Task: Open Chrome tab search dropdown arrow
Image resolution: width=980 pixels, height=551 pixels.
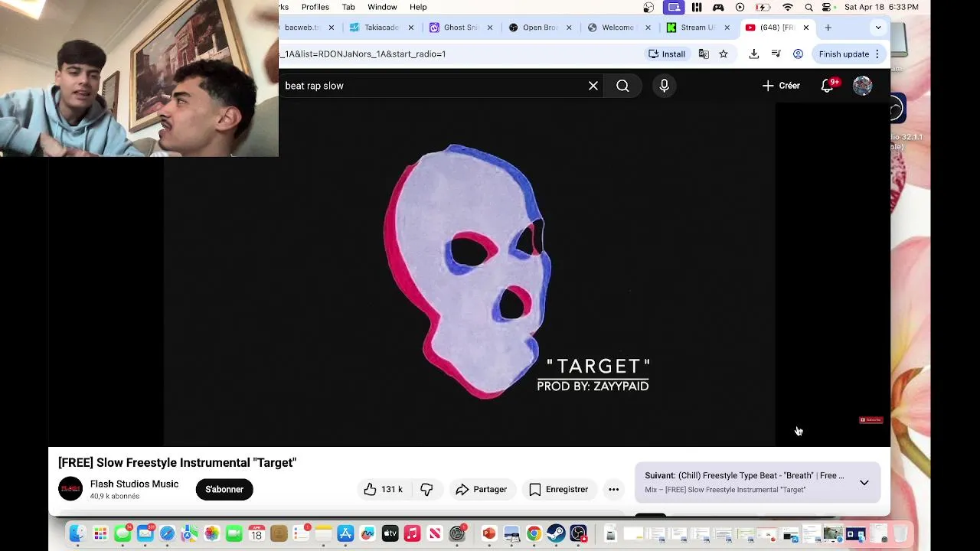Action: click(x=878, y=28)
